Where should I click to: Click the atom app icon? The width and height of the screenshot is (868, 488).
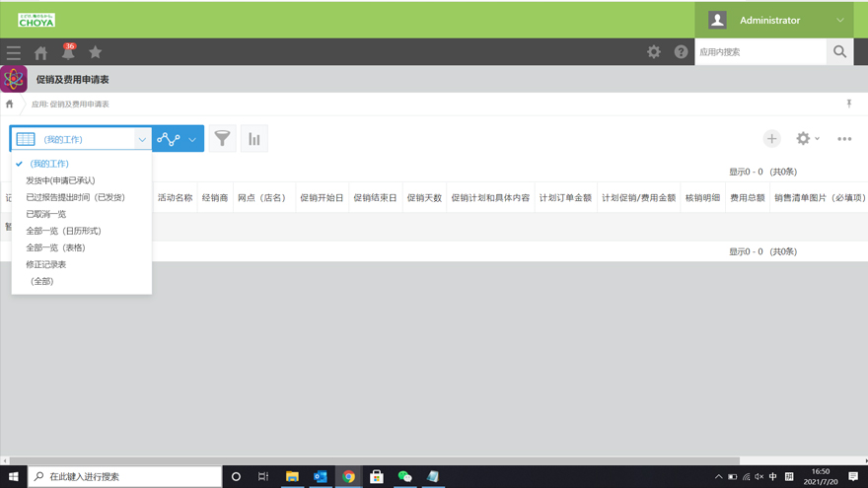(14, 79)
